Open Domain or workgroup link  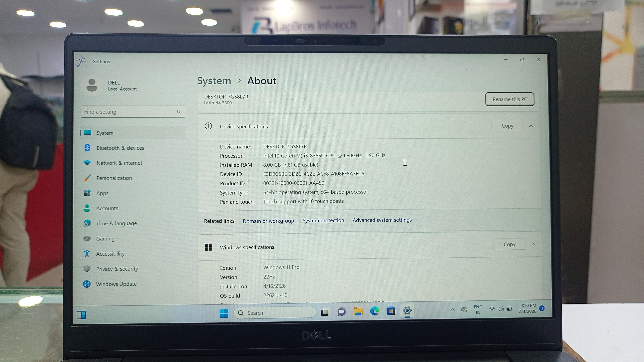click(x=268, y=221)
